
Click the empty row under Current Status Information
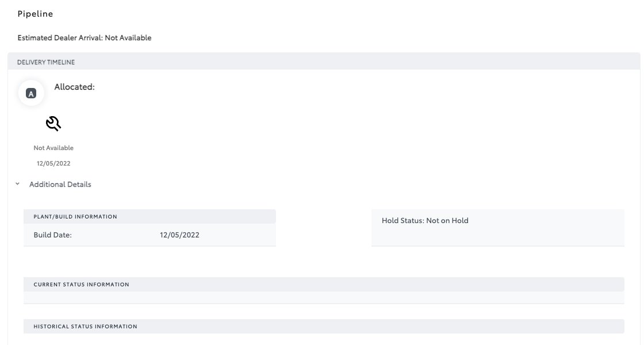pyautogui.click(x=323, y=297)
